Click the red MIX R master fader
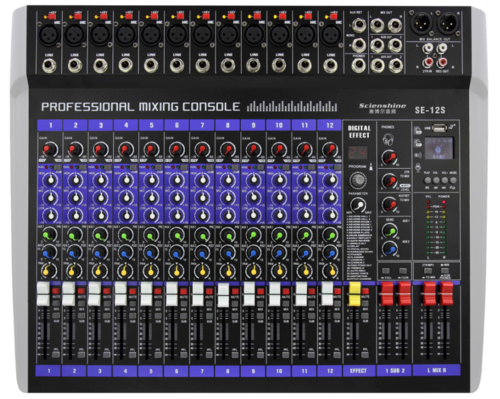The image size is (500, 399). tap(447, 294)
